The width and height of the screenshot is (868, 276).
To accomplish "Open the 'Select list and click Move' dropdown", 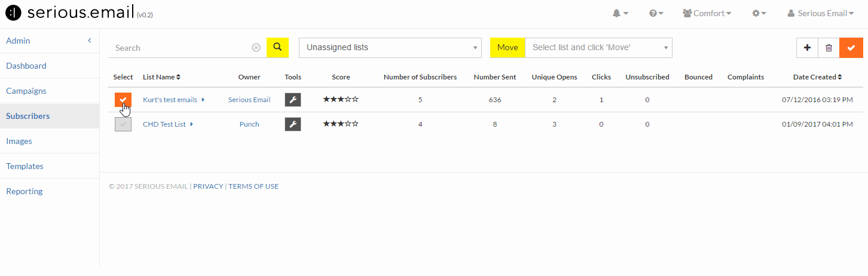I will [x=598, y=48].
